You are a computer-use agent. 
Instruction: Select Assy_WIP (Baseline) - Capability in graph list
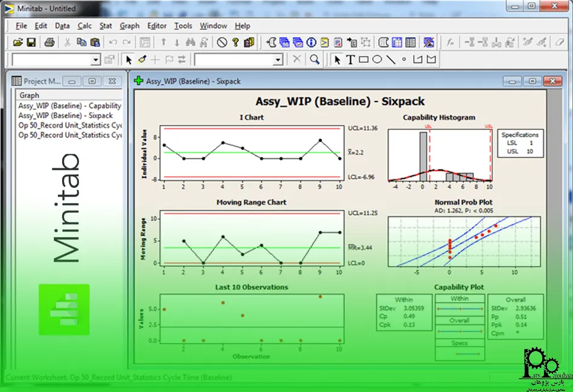pyautogui.click(x=69, y=106)
